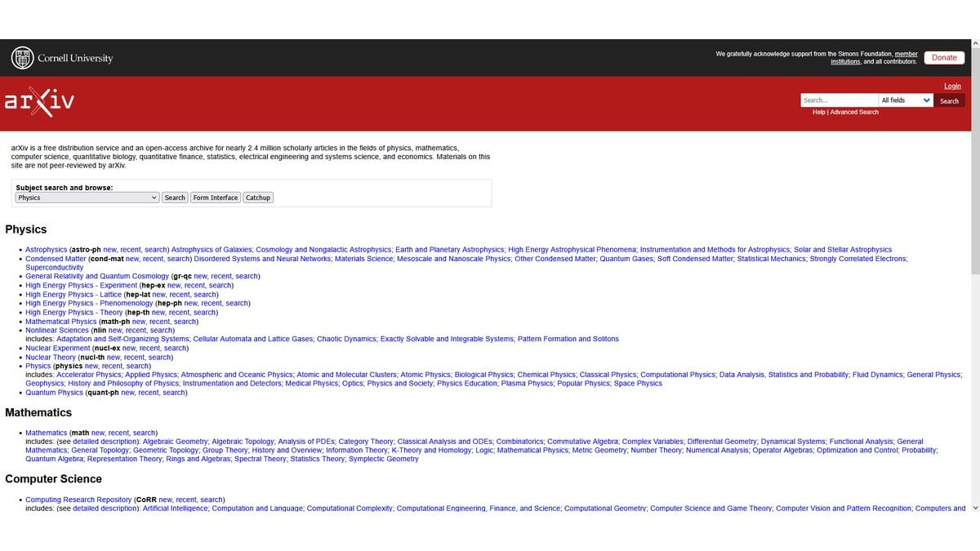Open the Symplectic Geometry link

click(x=384, y=460)
